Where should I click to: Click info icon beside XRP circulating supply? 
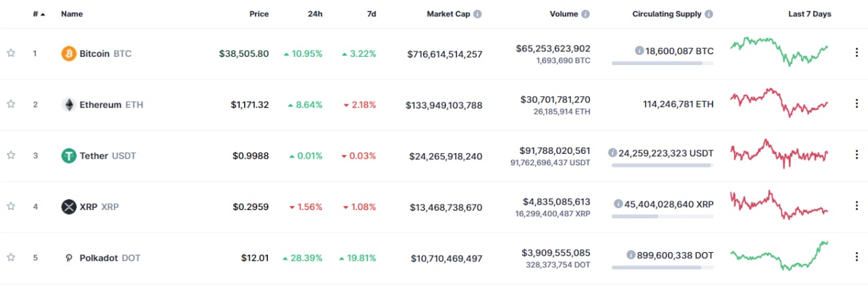point(618,204)
